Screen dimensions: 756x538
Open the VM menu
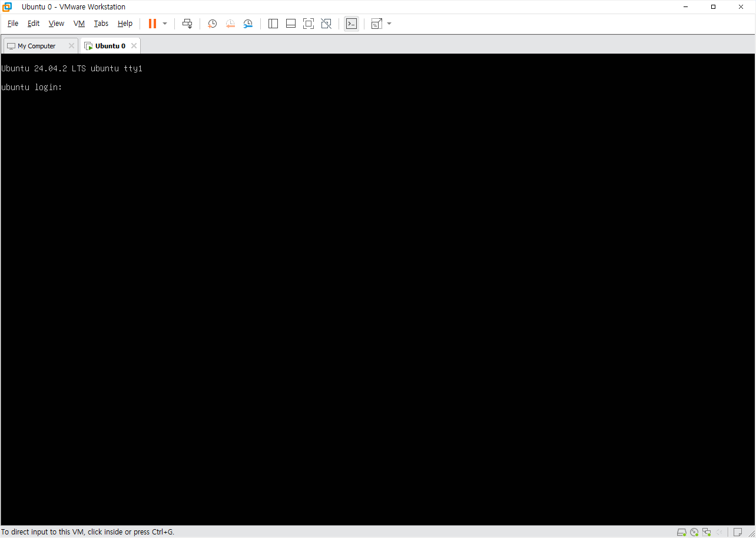coord(79,24)
